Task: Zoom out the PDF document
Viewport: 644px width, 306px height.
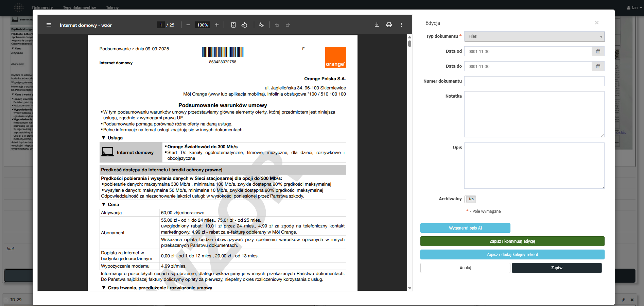Action: pyautogui.click(x=188, y=25)
